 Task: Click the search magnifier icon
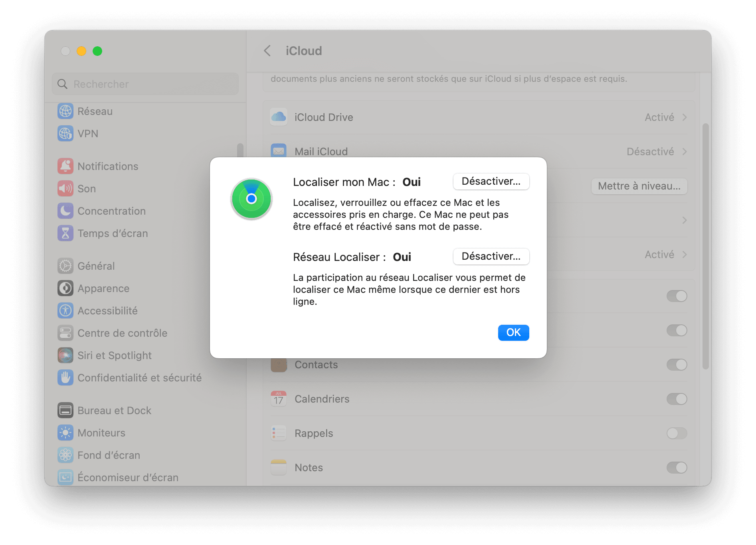[63, 84]
